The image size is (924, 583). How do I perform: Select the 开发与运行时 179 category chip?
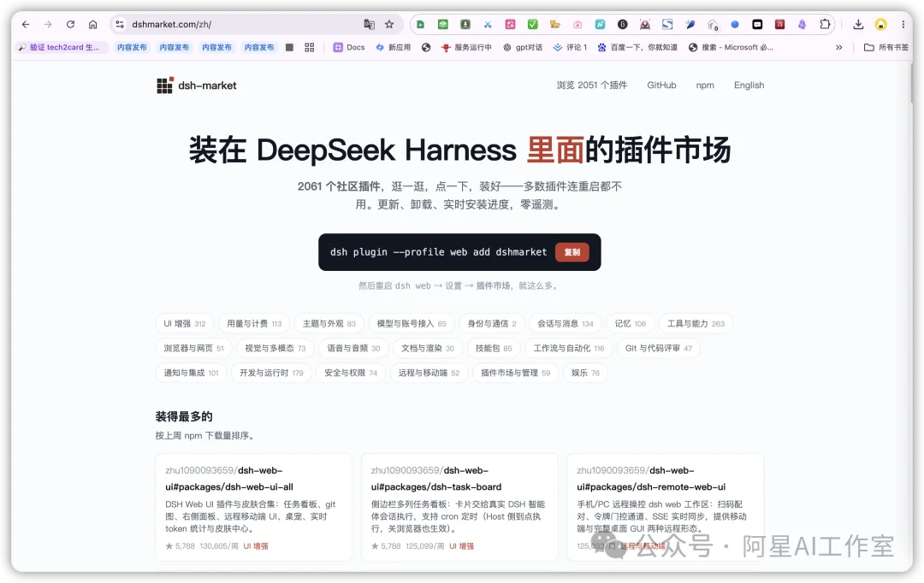point(271,373)
